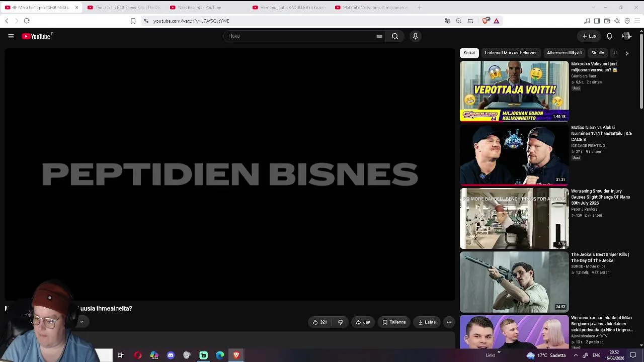This screenshot has height=362, width=644.
Task: Dislike the video
Action: [x=341, y=322]
